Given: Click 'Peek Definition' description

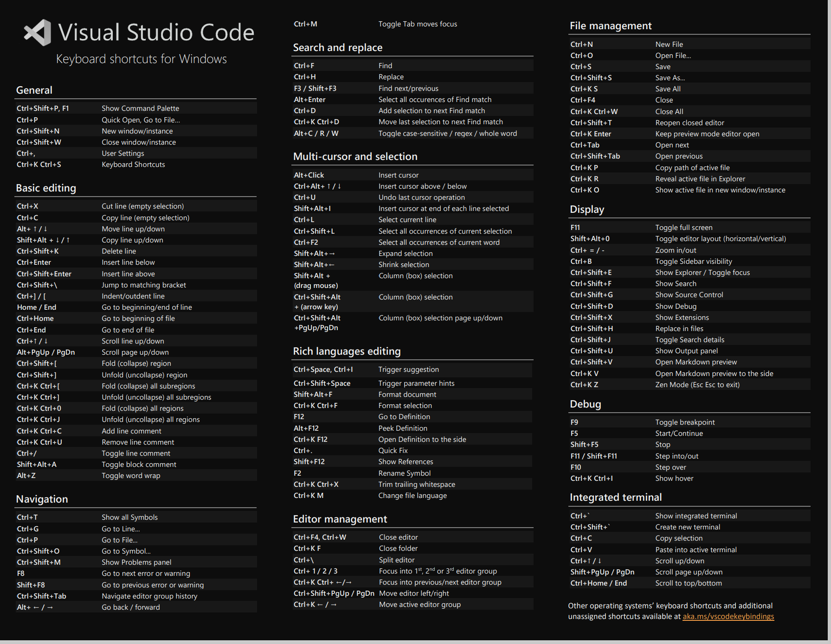Looking at the screenshot, I should [x=403, y=428].
